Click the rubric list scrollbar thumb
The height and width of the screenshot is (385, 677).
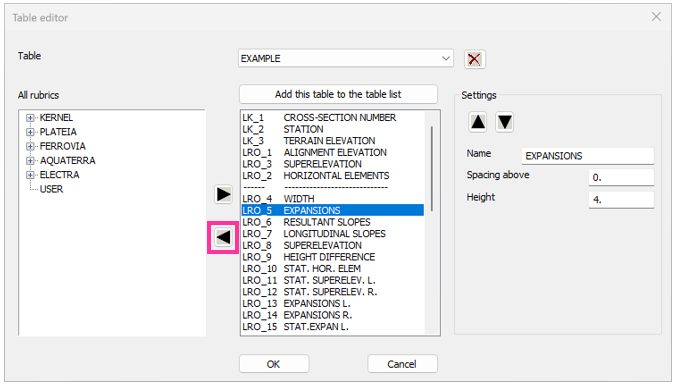431,168
